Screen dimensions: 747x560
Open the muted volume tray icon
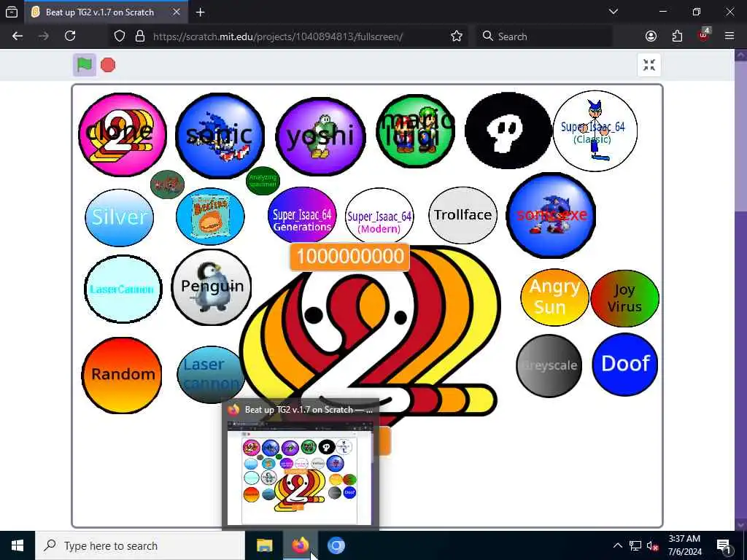(652, 545)
